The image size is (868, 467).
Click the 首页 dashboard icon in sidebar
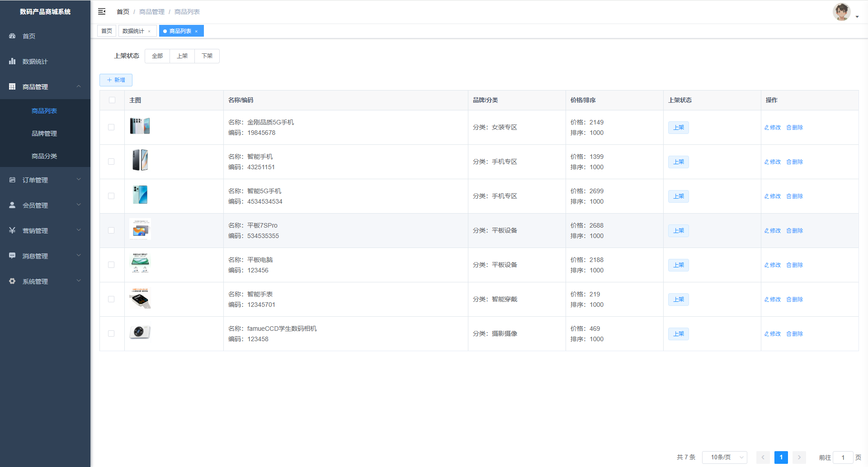(12, 36)
